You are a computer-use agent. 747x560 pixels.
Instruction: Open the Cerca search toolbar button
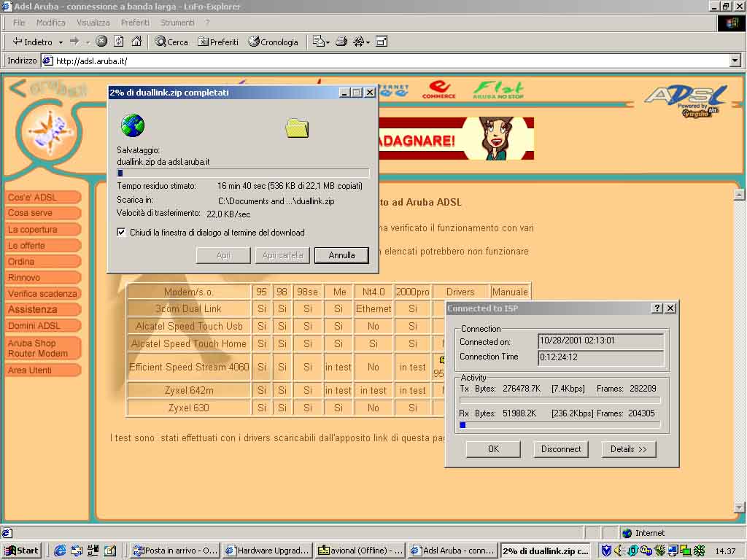coord(171,42)
